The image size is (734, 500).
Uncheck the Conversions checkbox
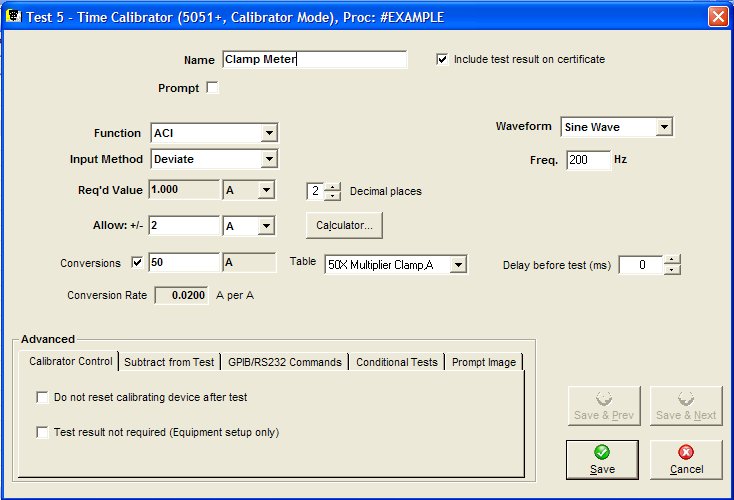(x=138, y=264)
